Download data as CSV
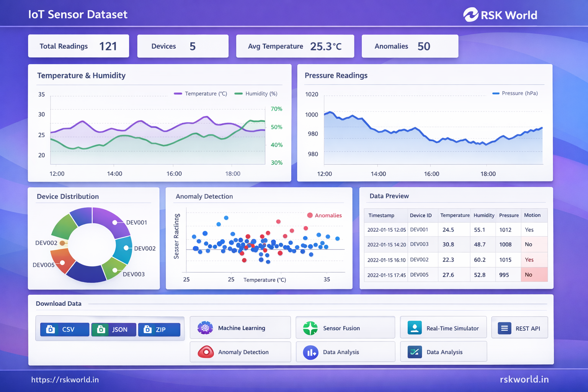The height and width of the screenshot is (392, 588). (x=65, y=329)
